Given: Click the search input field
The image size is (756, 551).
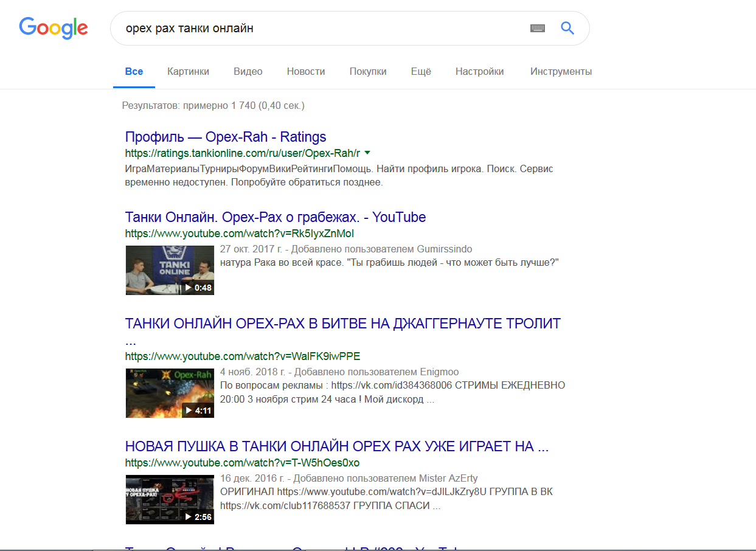Looking at the screenshot, I should click(x=316, y=28).
